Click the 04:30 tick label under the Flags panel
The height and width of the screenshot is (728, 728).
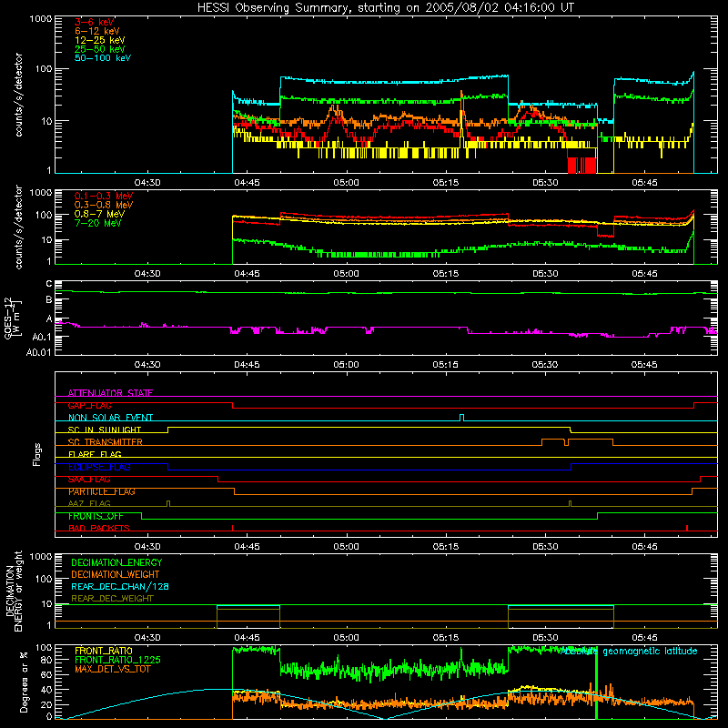point(147,547)
